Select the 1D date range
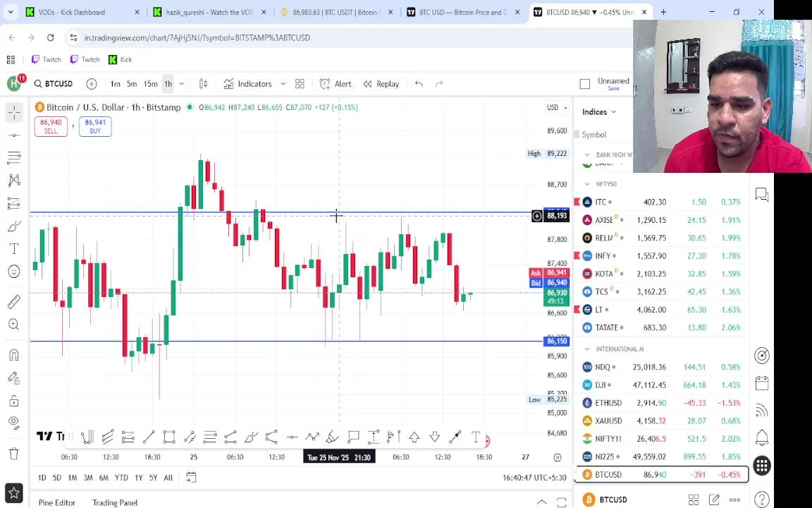This screenshot has width=812, height=508. click(42, 478)
